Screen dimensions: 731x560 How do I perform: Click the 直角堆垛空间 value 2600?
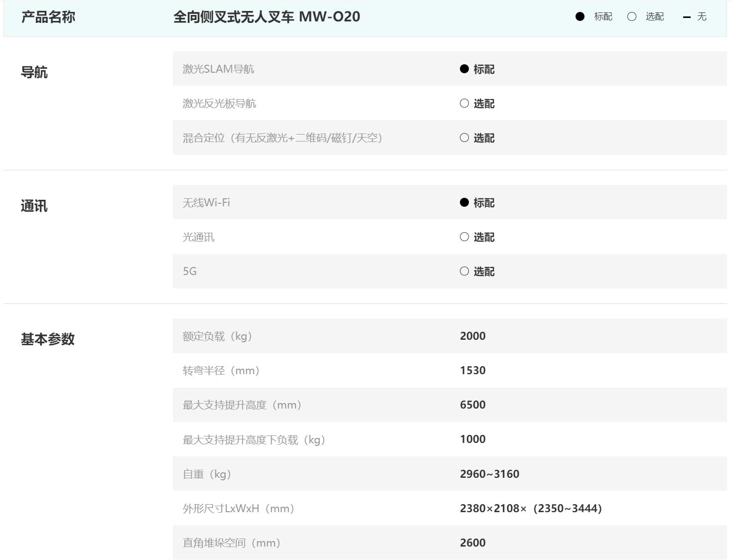(472, 543)
